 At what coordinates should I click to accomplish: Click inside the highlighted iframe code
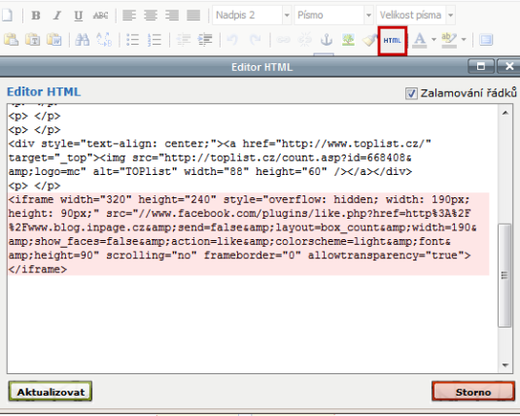point(248,234)
